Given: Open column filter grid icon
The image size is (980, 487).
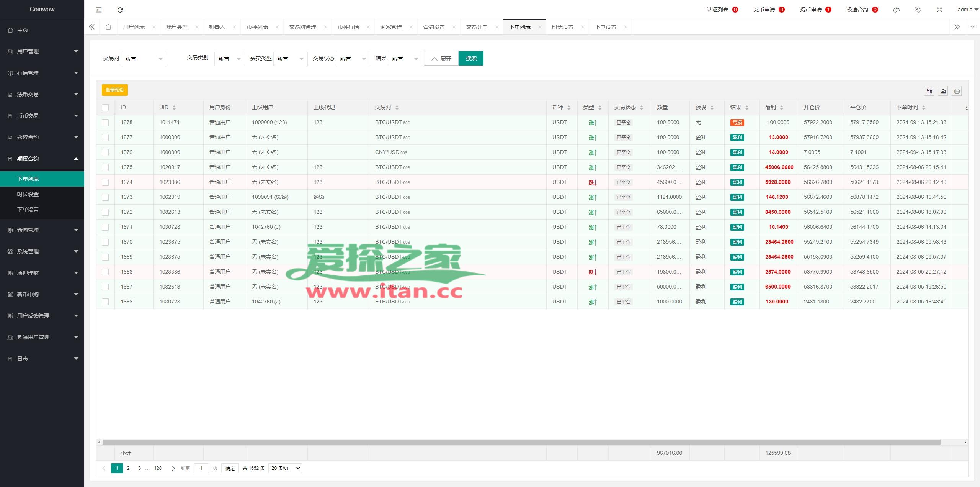Looking at the screenshot, I should point(929,91).
